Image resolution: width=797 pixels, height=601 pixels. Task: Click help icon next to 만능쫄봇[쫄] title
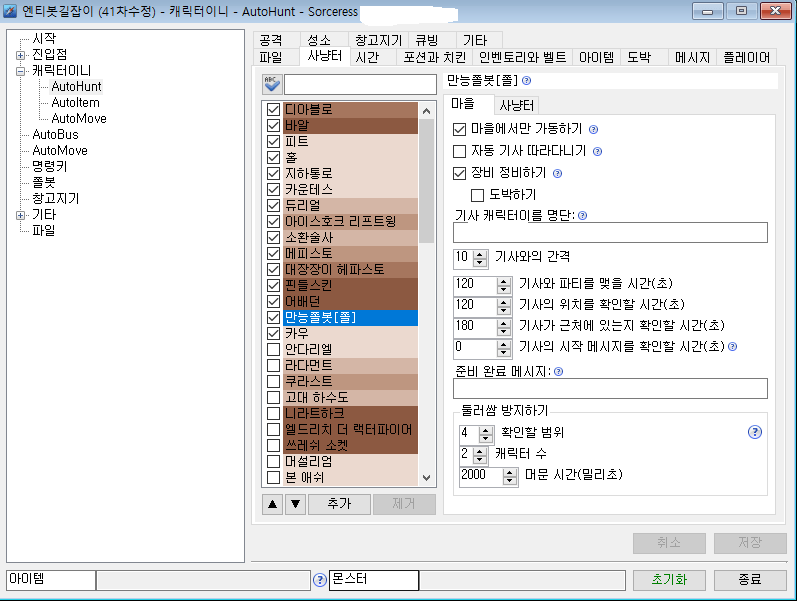(x=527, y=80)
